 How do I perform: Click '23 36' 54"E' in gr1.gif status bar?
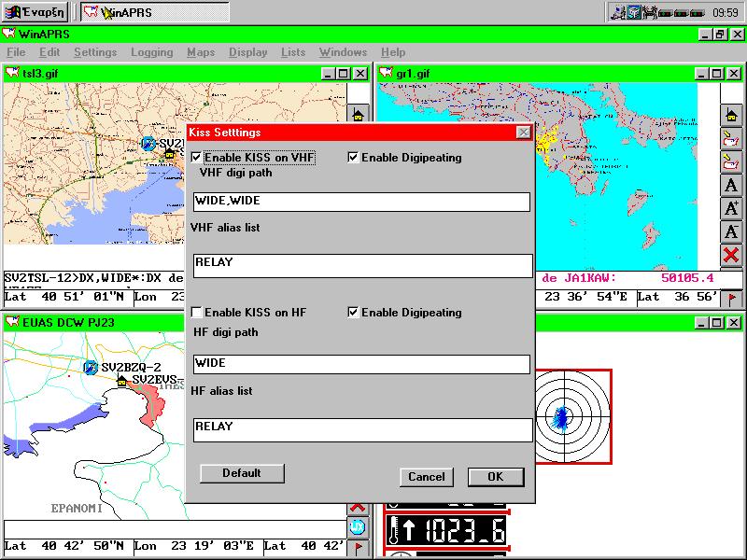coord(586,297)
